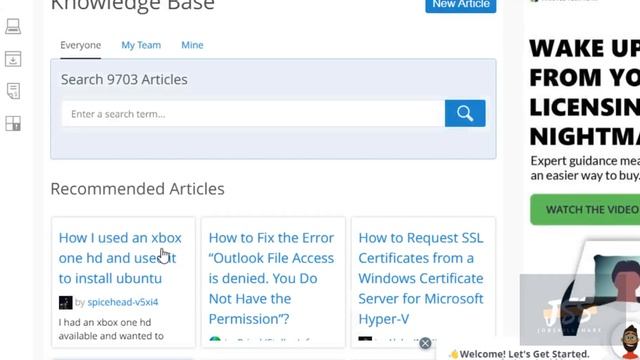
Task: Open the dashboard grid sidebar icon
Action: [x=13, y=123]
